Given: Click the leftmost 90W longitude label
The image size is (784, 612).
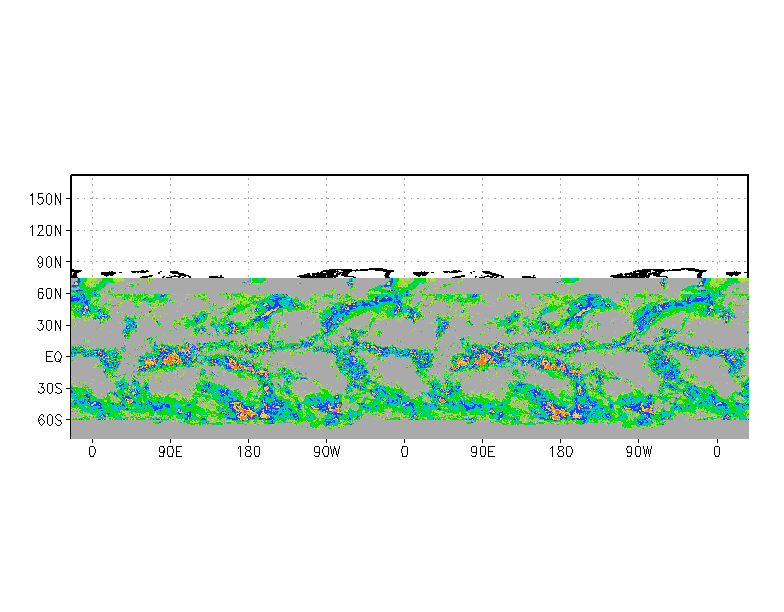Looking at the screenshot, I should 326,452.
